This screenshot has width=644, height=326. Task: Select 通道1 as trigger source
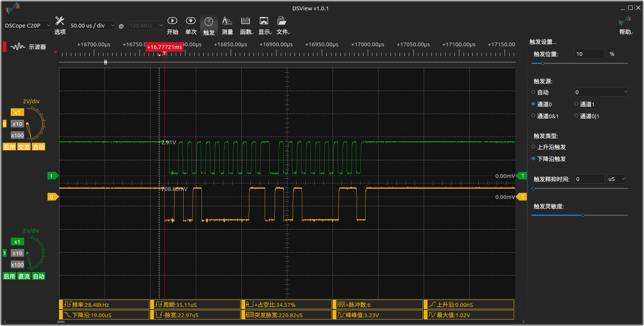585,104
